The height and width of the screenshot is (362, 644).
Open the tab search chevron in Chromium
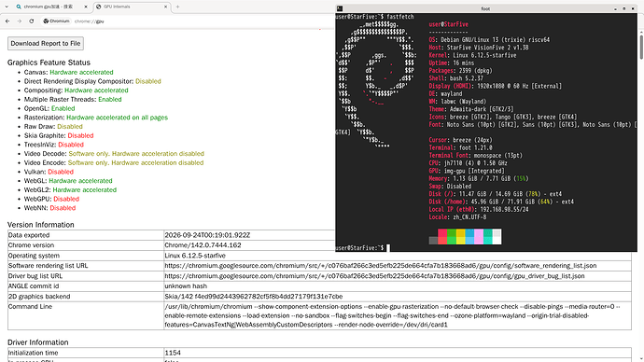tap(7, 7)
